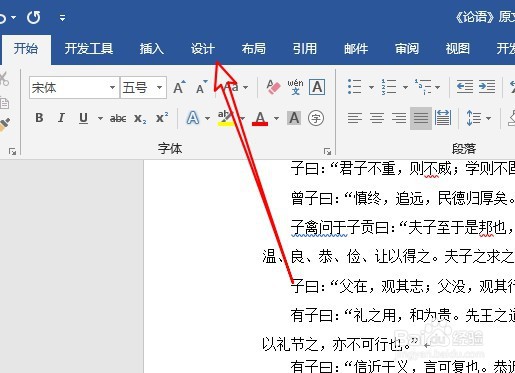515x373 pixels.
Task: Apply bulleted list
Action: click(355, 87)
